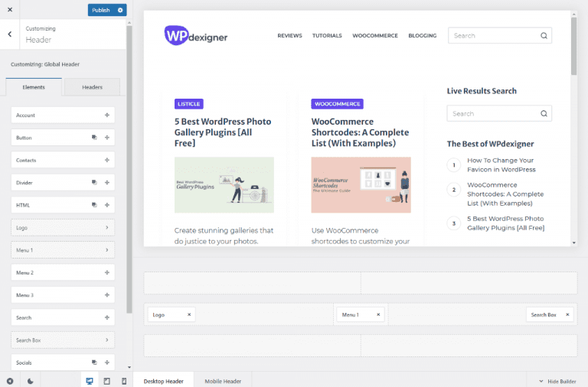588x387 pixels.
Task: Switch to mobile preview mode
Action: point(124,381)
